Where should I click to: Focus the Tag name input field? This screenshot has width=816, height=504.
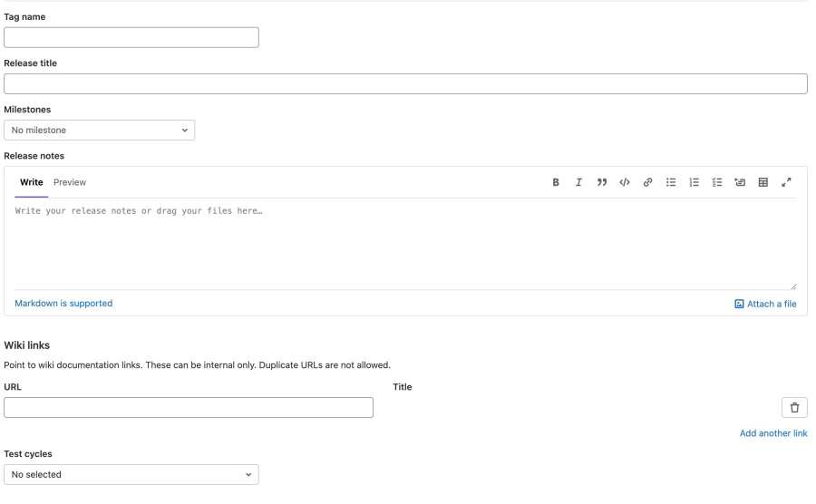tap(131, 37)
